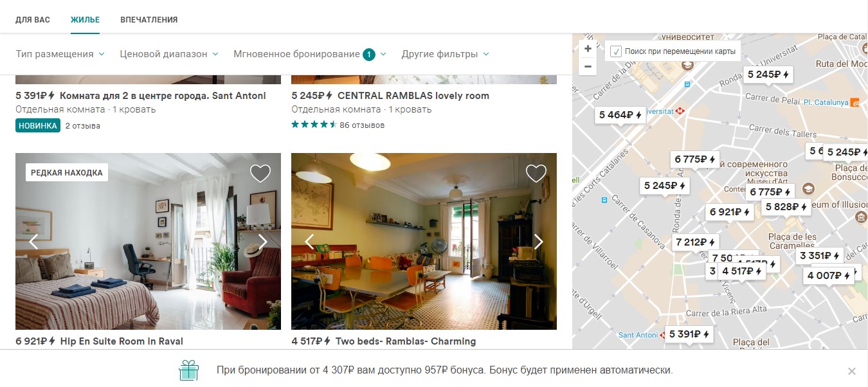
Task: Dismiss the bonus notification banner
Action: pos(852,371)
